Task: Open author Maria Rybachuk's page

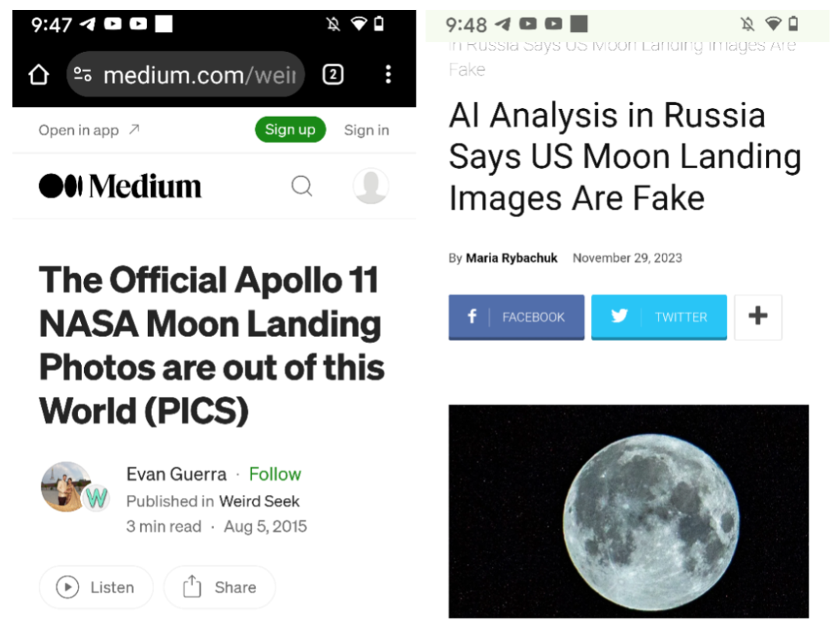Action: pos(511,258)
